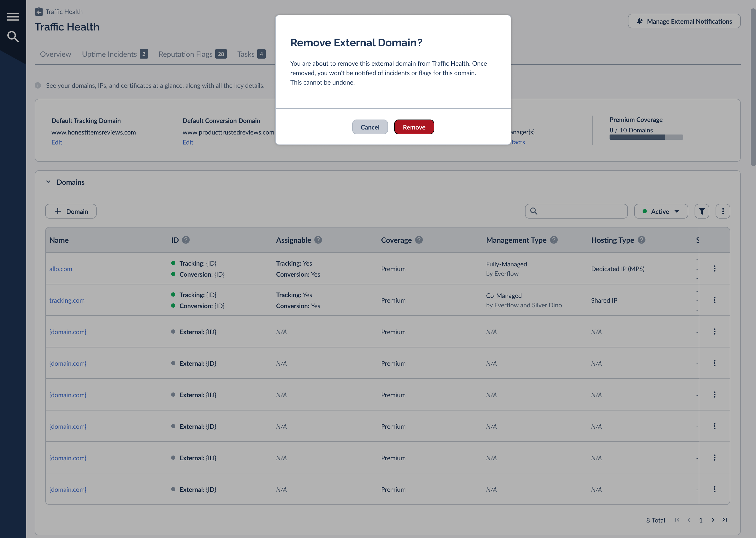The height and width of the screenshot is (538, 756).
Task: Focus the domains search input field
Action: 576,211
